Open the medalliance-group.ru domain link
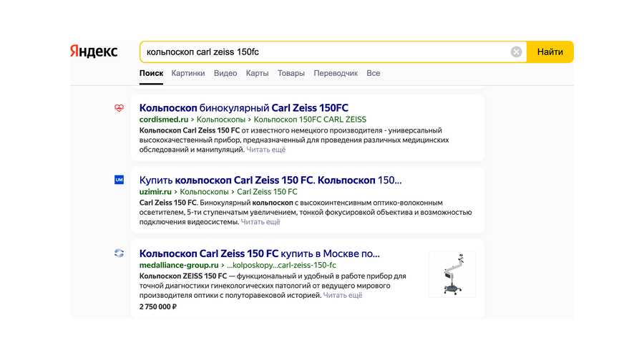Screen dimensions: 644x358 tap(179, 266)
